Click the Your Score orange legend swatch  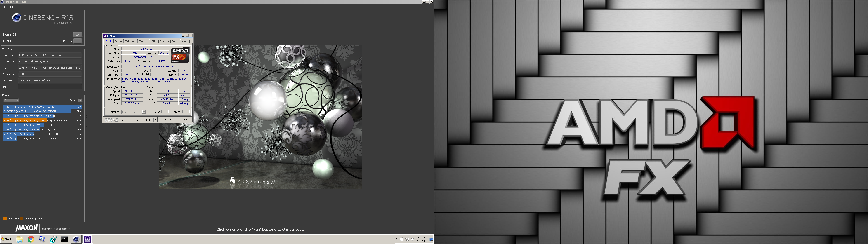click(x=5, y=218)
